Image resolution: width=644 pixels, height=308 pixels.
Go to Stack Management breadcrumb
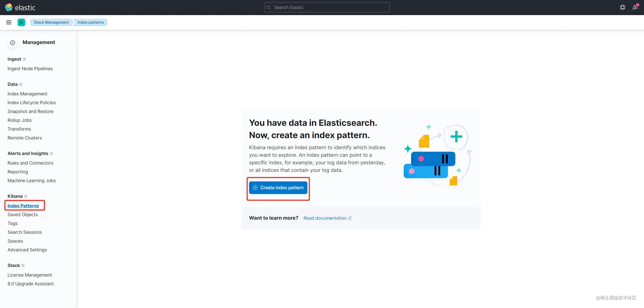(x=51, y=22)
